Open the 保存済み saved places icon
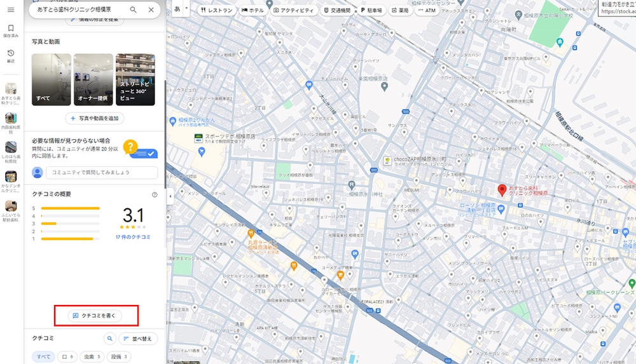Image resolution: width=636 pixels, height=364 pixels. [11, 32]
